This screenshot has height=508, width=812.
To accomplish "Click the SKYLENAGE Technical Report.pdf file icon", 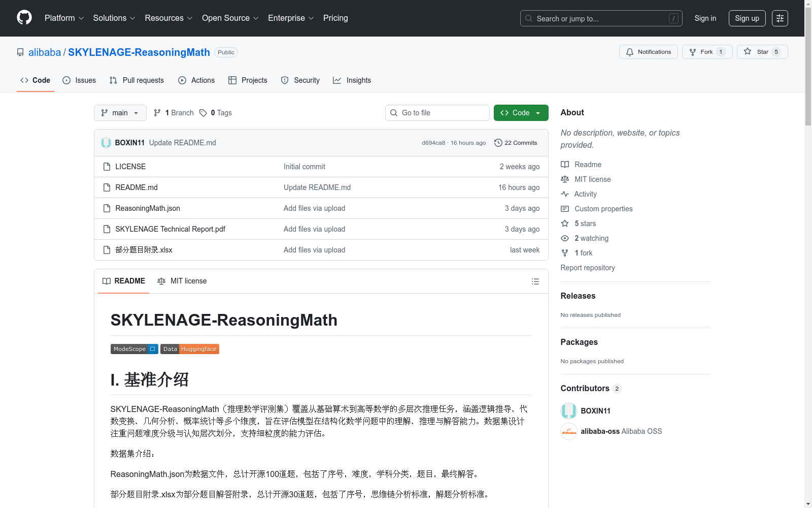I will tap(107, 229).
